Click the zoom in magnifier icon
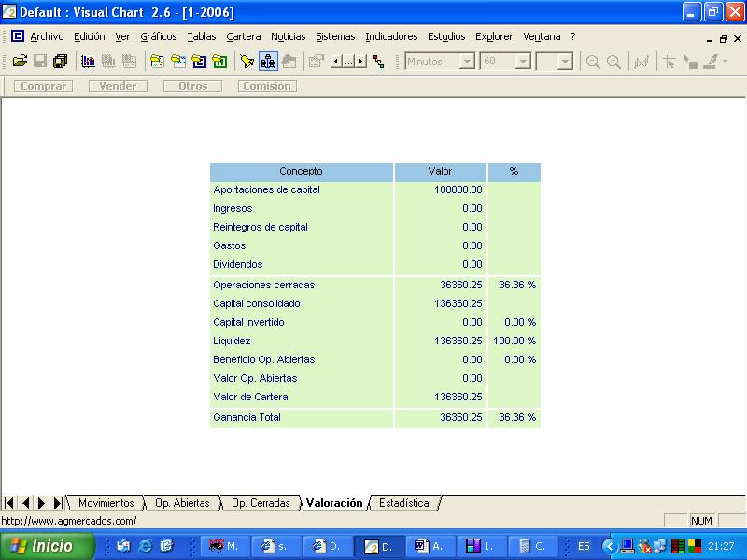This screenshot has width=747, height=560. coord(613,62)
